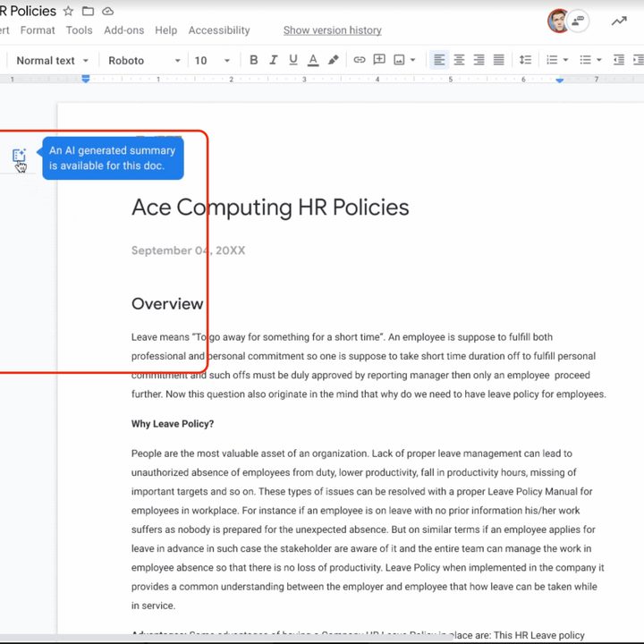The image size is (644, 644).
Task: Open the Normal text style dropdown
Action: 52,61
